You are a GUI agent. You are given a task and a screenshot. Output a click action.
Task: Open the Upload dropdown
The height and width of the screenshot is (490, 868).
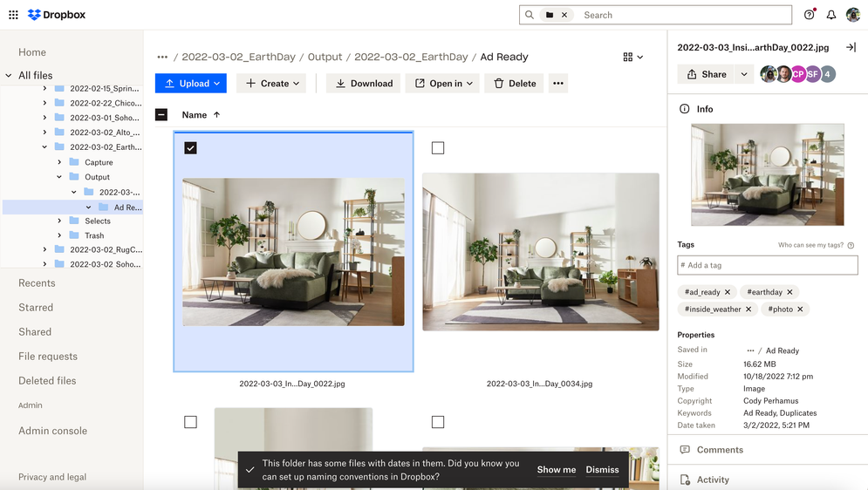pos(191,84)
